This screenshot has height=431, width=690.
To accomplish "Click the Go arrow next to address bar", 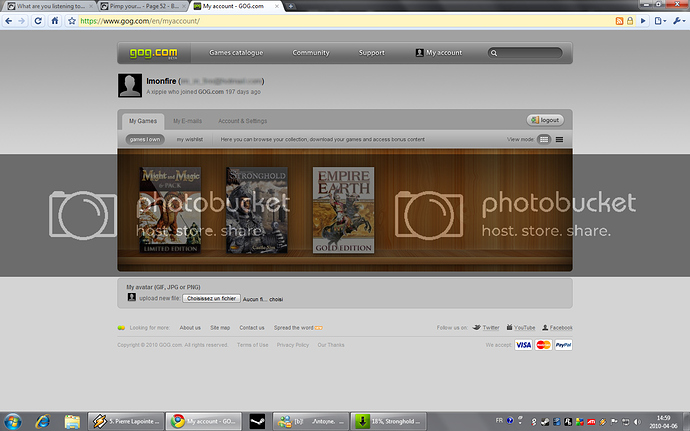I will pyautogui.click(x=643, y=21).
